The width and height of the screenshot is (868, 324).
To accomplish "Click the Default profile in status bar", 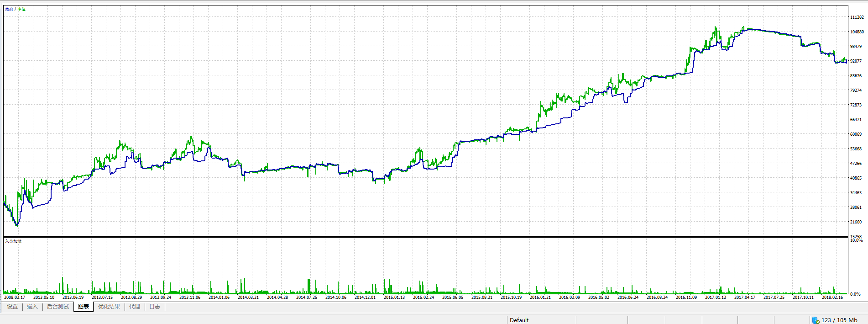I will (519, 320).
